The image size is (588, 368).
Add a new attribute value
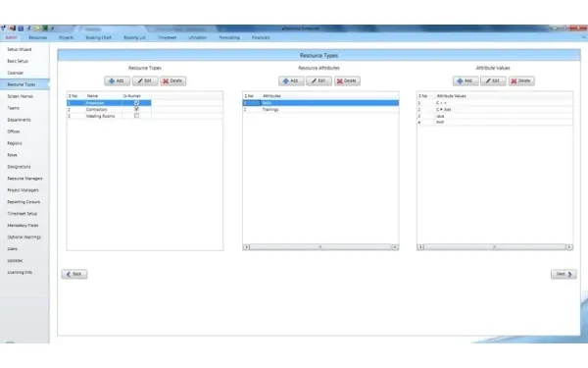(x=465, y=80)
